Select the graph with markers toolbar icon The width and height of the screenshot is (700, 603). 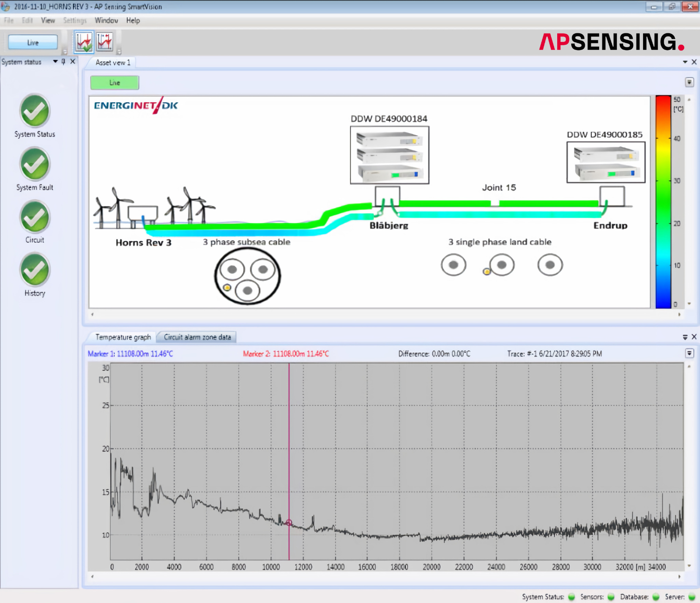point(105,42)
